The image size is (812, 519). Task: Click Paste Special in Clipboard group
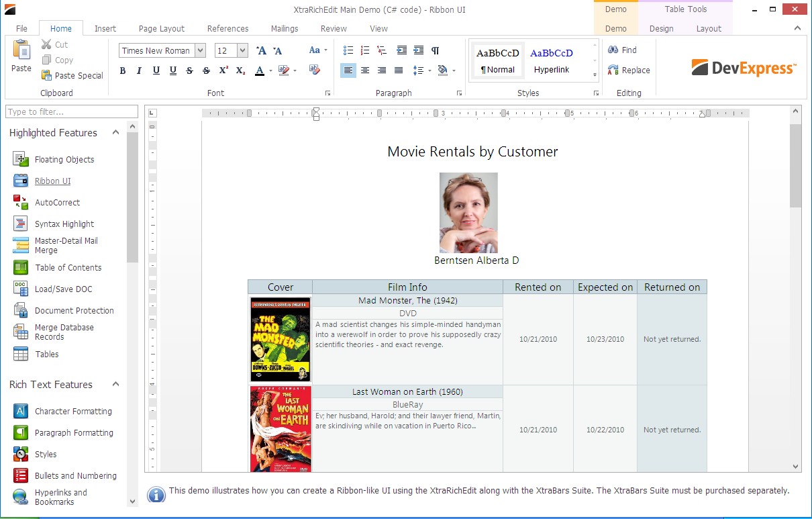[x=72, y=76]
